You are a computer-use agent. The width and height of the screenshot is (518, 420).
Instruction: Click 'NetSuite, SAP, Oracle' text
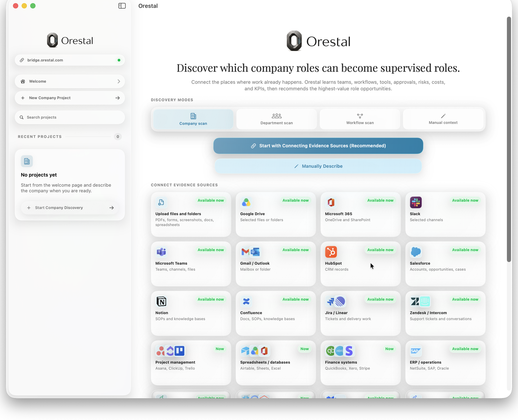429,368
